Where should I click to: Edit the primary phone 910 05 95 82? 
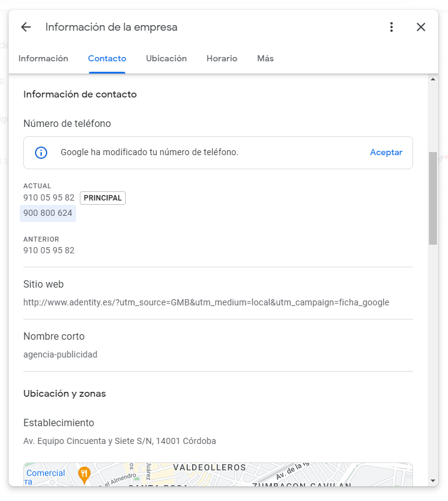[49, 198]
